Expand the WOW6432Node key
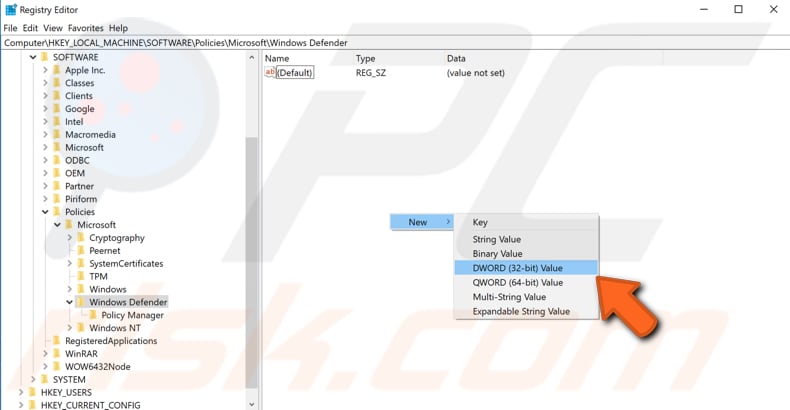The width and height of the screenshot is (790, 410). 45,367
